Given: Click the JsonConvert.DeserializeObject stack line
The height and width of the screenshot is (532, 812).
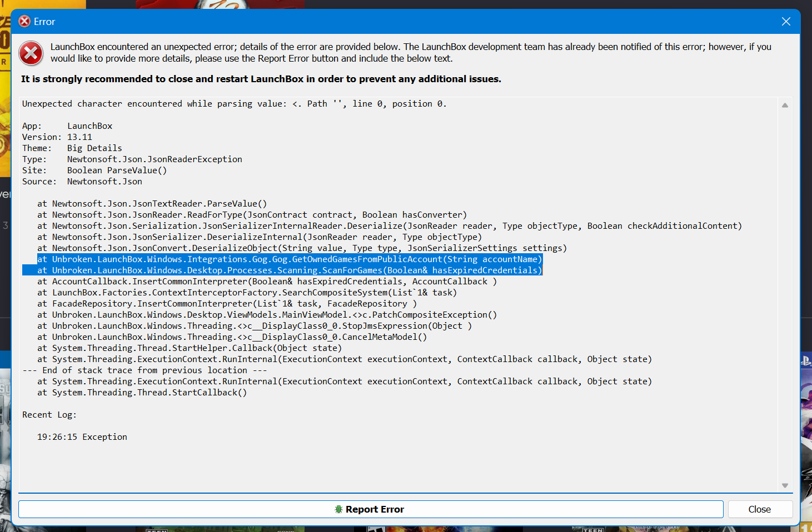Looking at the screenshot, I should click(302, 248).
